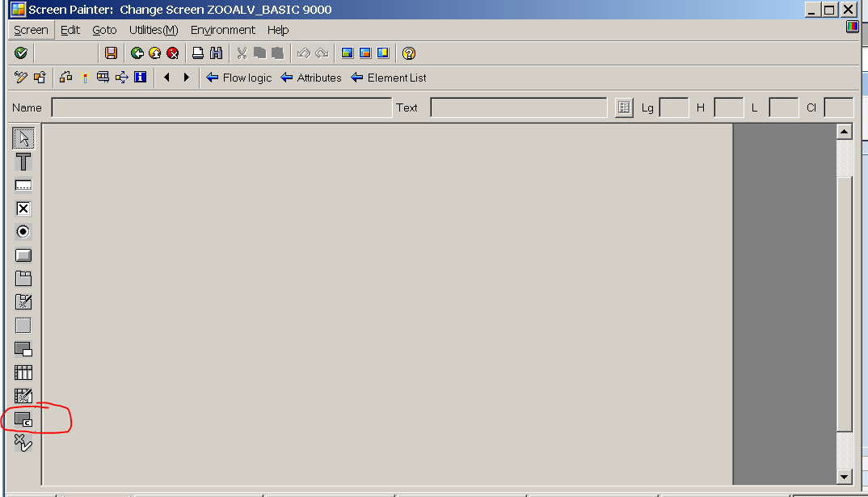Open the Screen menu

(30, 30)
